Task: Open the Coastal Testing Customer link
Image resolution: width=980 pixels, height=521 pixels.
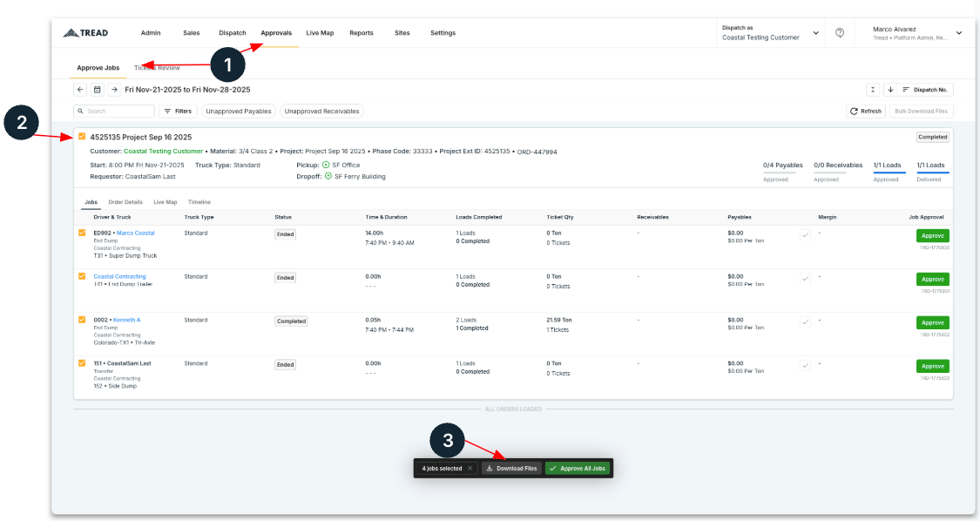Action: (x=163, y=152)
